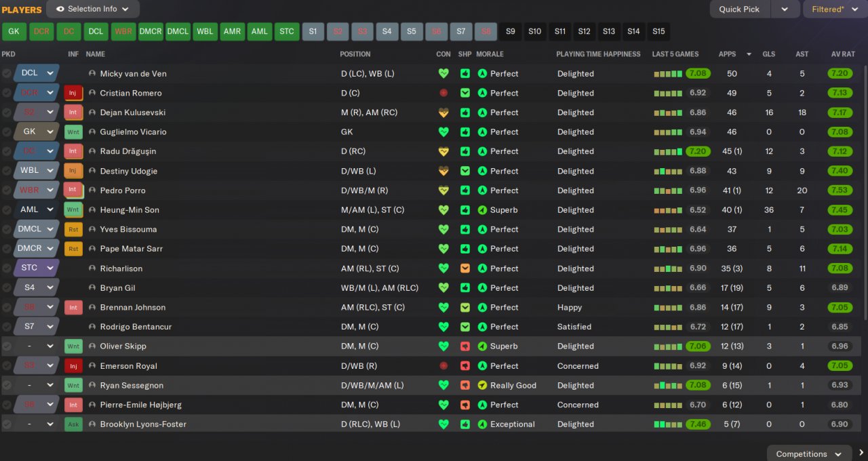Click Pape Matar Sarr's Rst info badge
The image size is (868, 461).
pos(73,249)
